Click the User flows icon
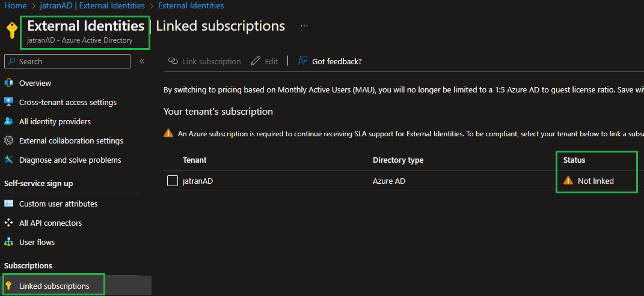 point(8,243)
